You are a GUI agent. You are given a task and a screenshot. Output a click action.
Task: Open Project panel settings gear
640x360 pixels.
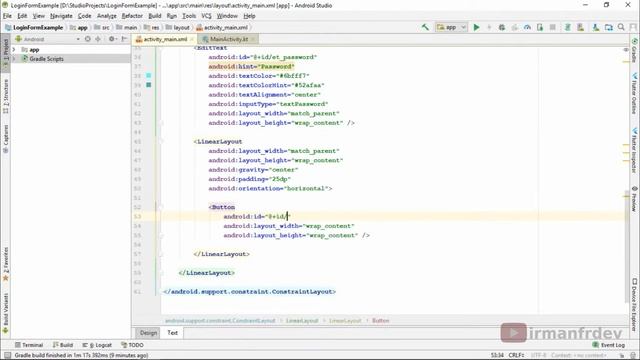[112, 39]
